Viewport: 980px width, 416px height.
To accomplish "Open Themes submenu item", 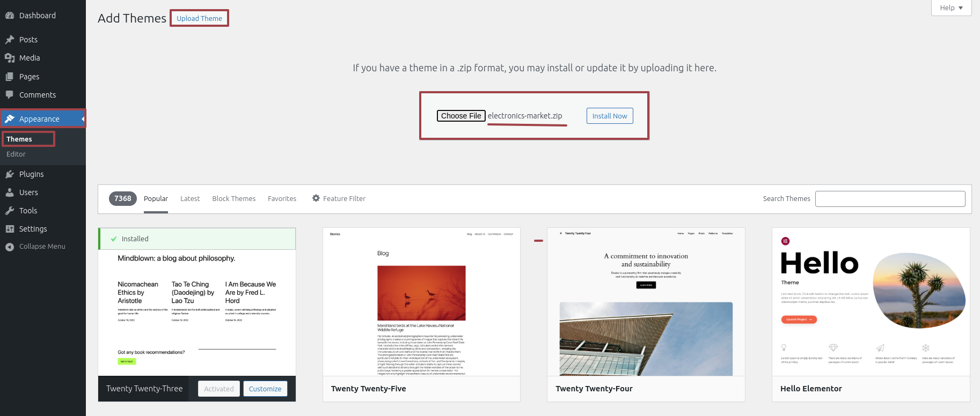I will point(19,139).
